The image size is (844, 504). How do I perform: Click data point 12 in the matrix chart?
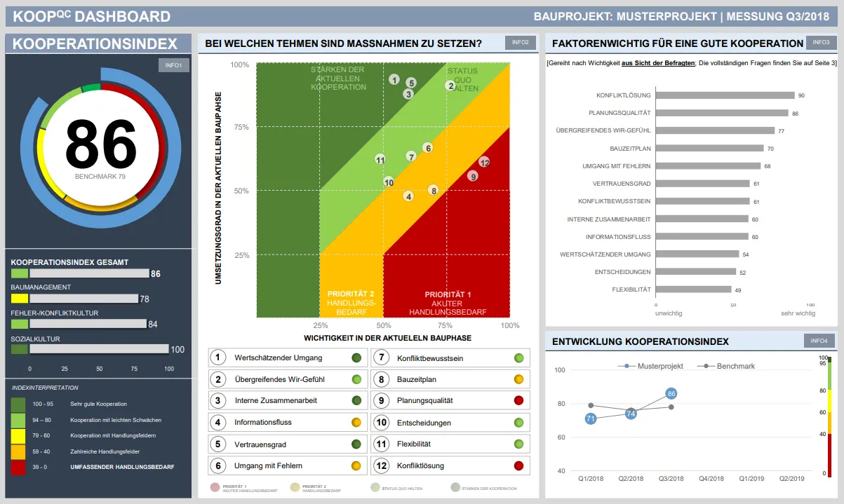click(484, 162)
